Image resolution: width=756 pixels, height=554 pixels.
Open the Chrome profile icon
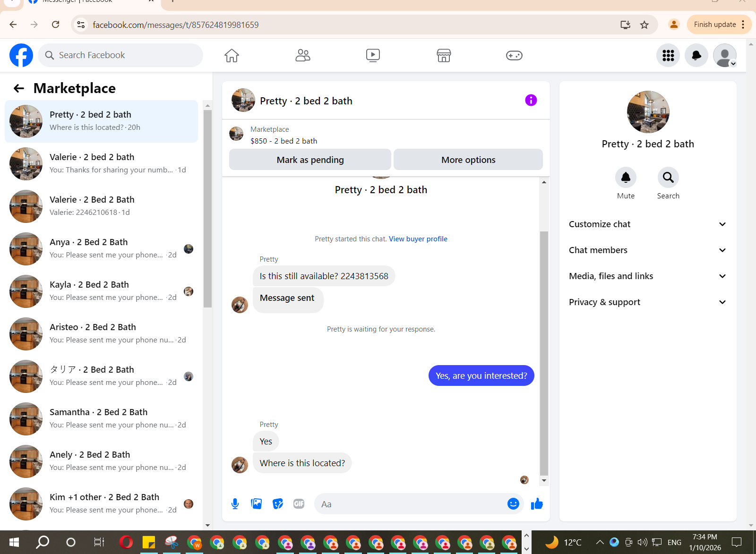point(674,25)
